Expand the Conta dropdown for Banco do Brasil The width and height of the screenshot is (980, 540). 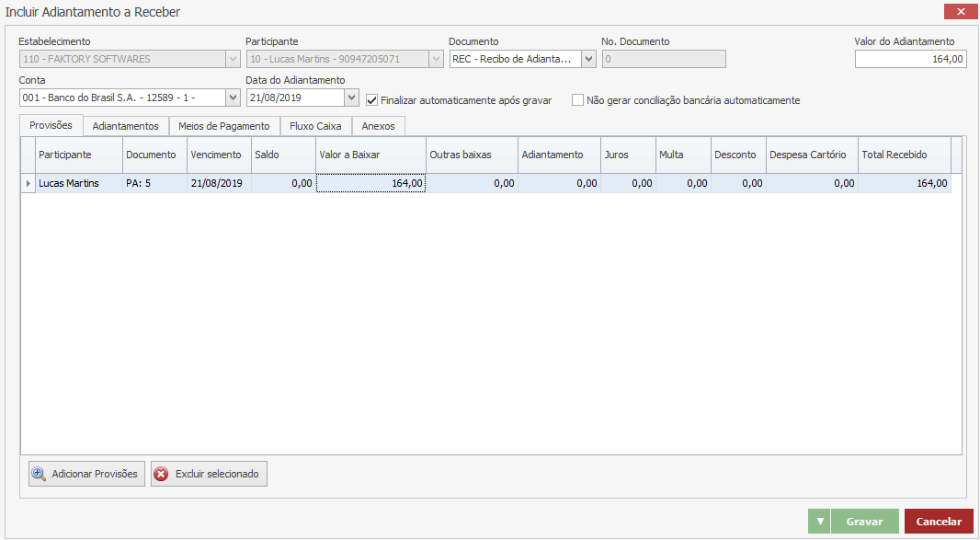coord(232,98)
